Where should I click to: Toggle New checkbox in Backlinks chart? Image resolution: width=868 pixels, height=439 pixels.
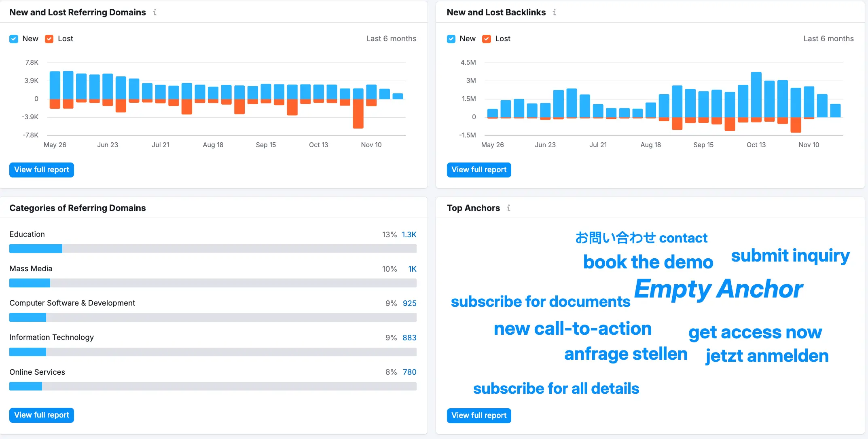tap(451, 39)
